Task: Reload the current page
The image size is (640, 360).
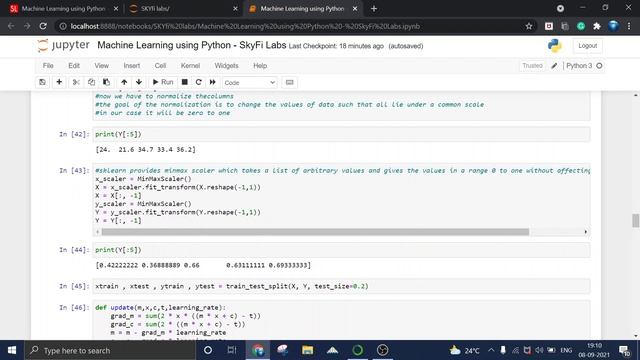Action: click(43, 26)
